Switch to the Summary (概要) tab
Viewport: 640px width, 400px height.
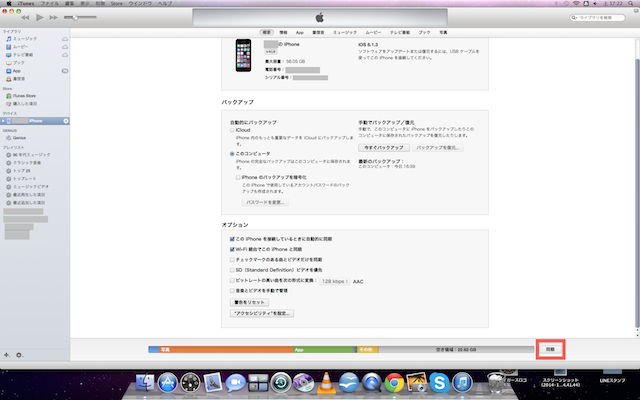[x=266, y=32]
